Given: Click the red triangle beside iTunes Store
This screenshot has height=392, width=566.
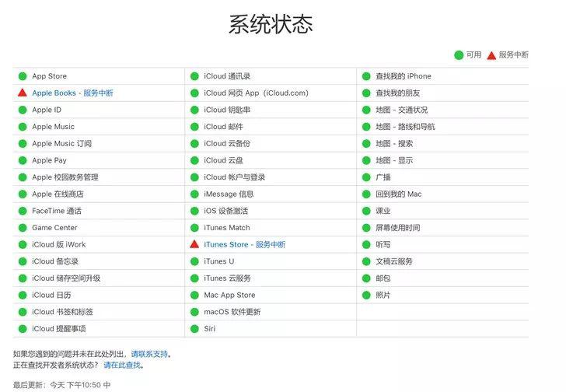Looking at the screenshot, I should 194,244.
